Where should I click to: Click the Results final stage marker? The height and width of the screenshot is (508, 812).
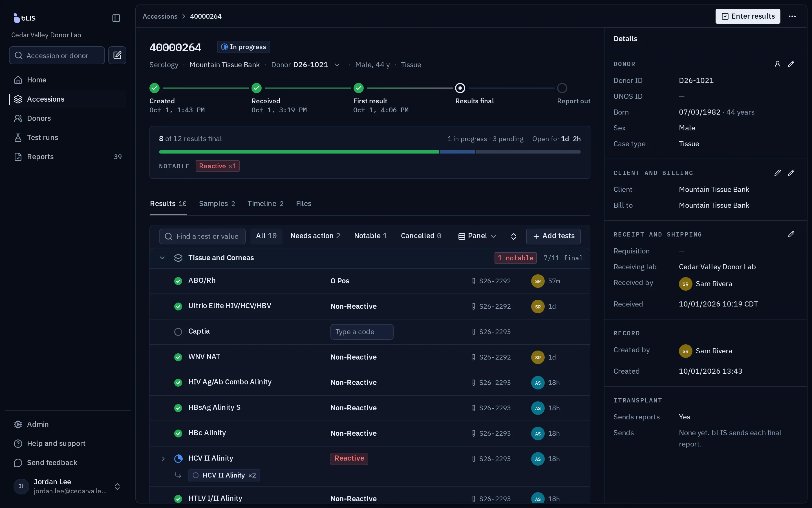click(460, 88)
